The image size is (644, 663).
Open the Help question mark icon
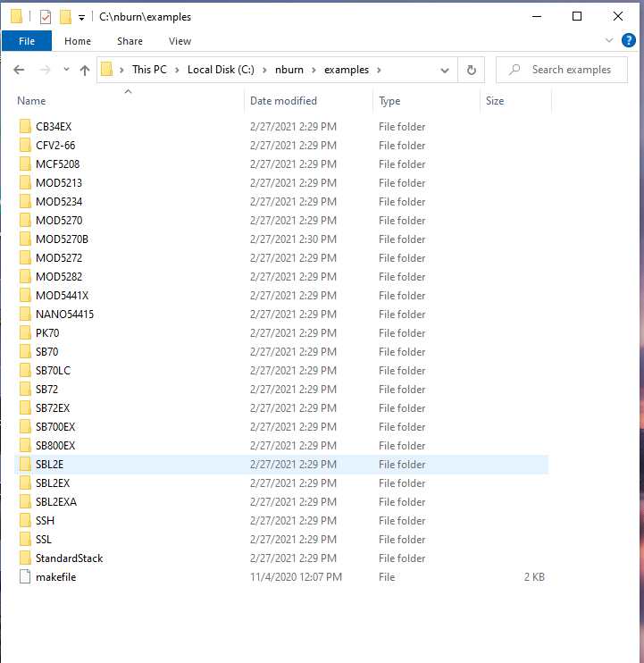pyautogui.click(x=629, y=40)
